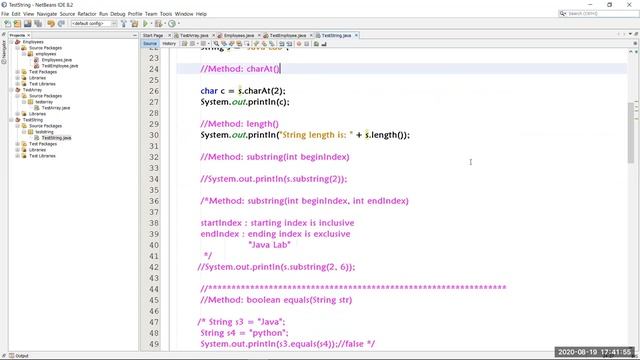Open the File menu
The width and height of the screenshot is (640, 360).
(x=5, y=14)
